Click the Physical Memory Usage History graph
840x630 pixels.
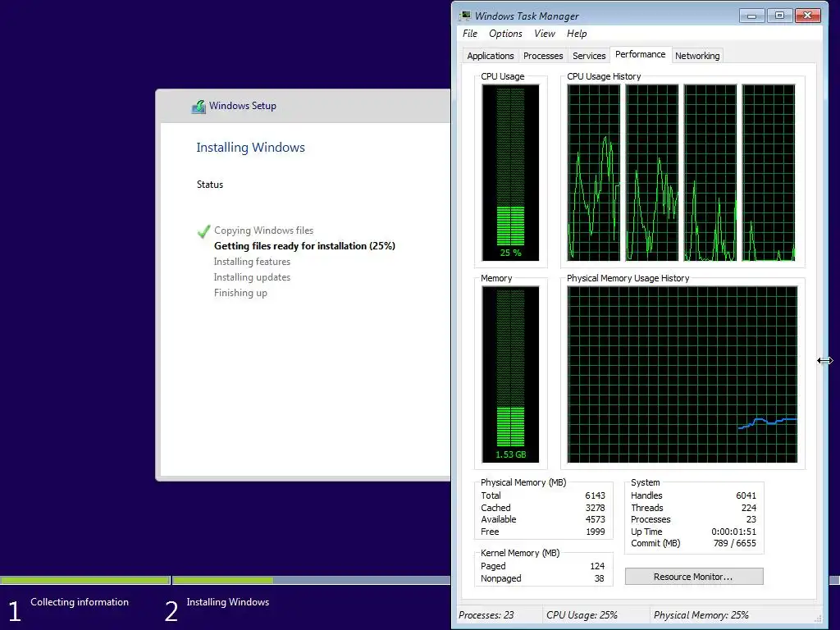[682, 374]
